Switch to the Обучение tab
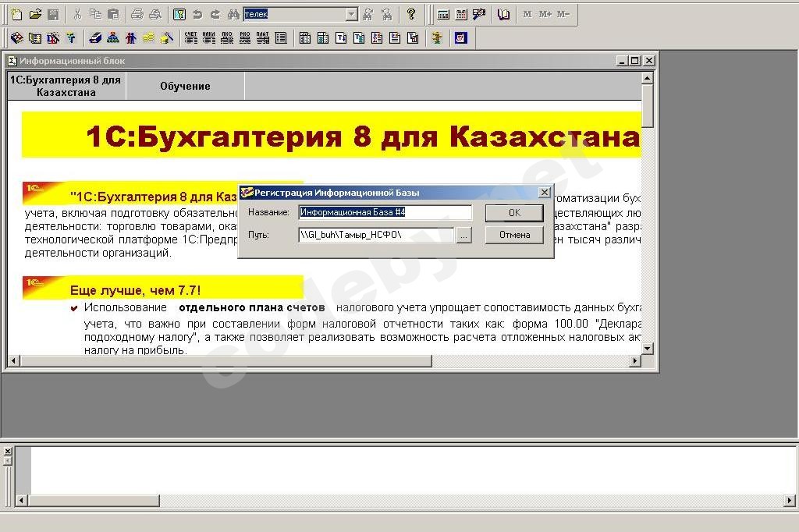Screen dimensions: 799x532 [185, 86]
